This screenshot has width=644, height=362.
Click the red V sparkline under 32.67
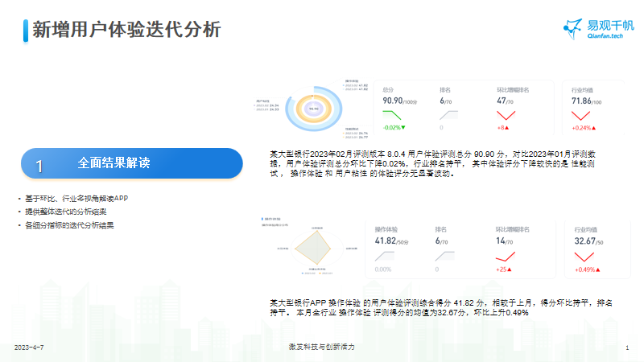(x=584, y=257)
